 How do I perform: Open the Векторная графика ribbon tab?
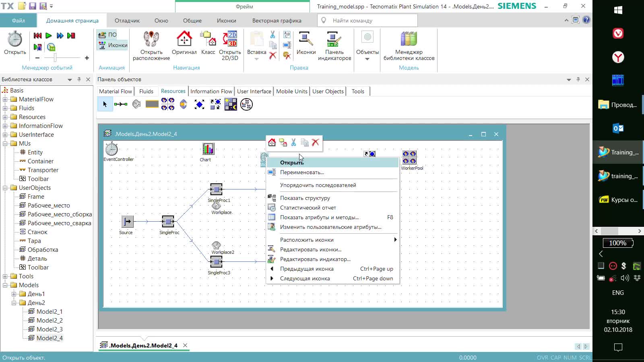coord(277,21)
